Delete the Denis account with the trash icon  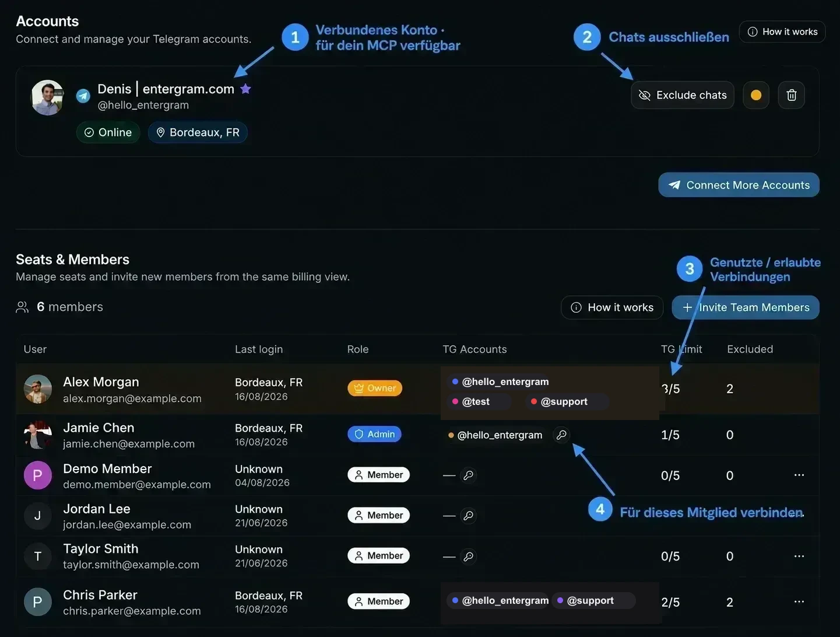point(792,95)
